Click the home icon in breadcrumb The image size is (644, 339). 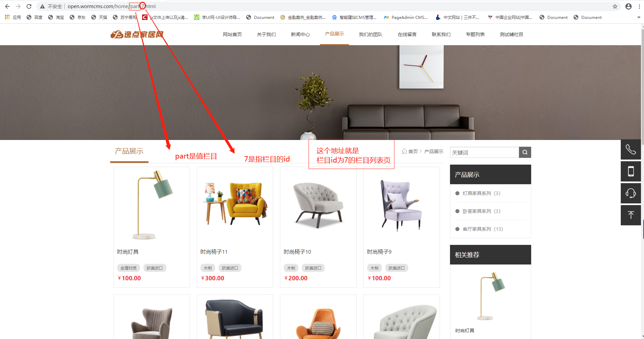click(x=404, y=151)
